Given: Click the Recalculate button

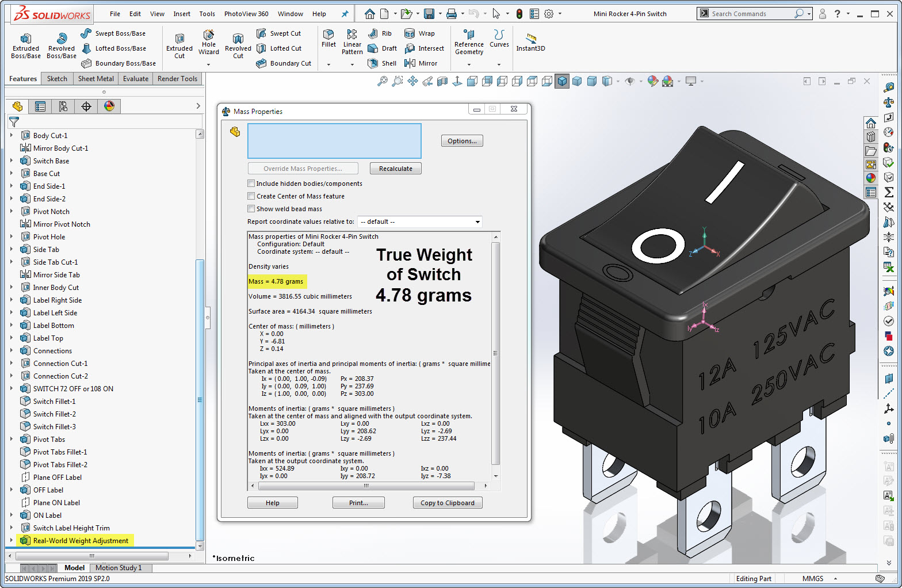Looking at the screenshot, I should pos(396,169).
